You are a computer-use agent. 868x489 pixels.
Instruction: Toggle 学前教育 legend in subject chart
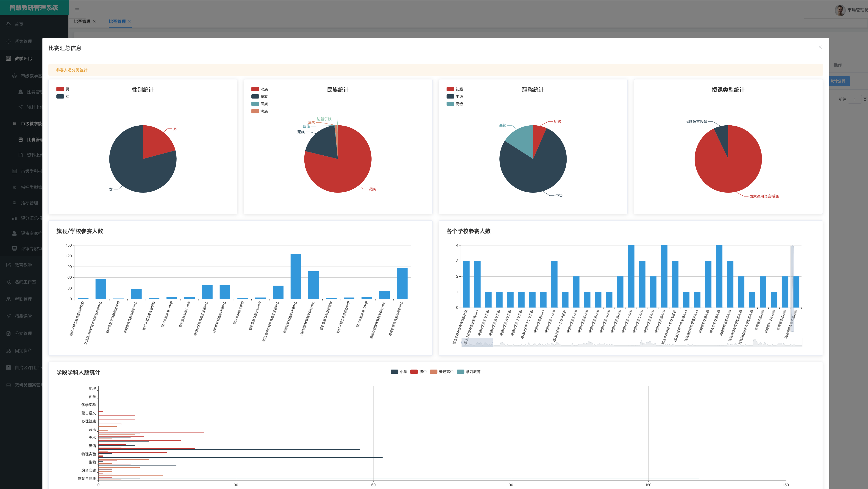click(460, 372)
